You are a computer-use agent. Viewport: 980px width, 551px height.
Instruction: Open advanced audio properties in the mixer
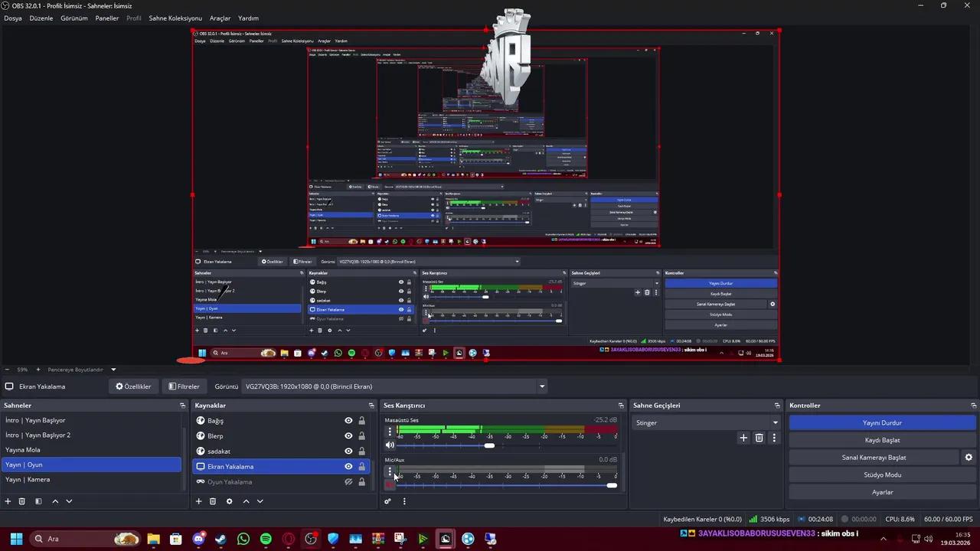[387, 500]
